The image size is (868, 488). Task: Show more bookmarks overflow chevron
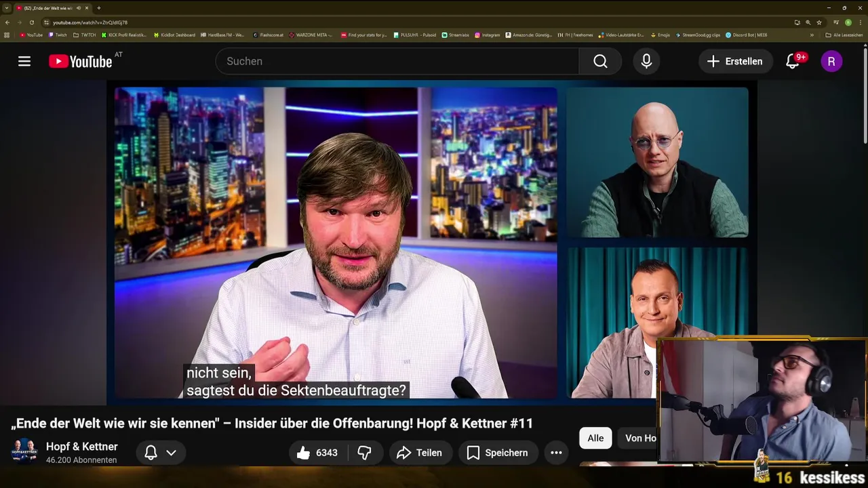(x=812, y=35)
